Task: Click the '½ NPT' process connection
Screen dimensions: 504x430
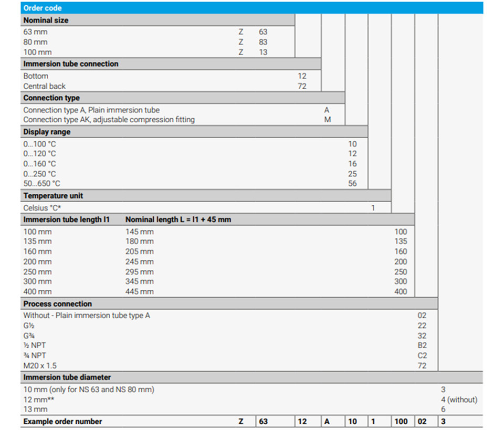Action: [35, 345]
